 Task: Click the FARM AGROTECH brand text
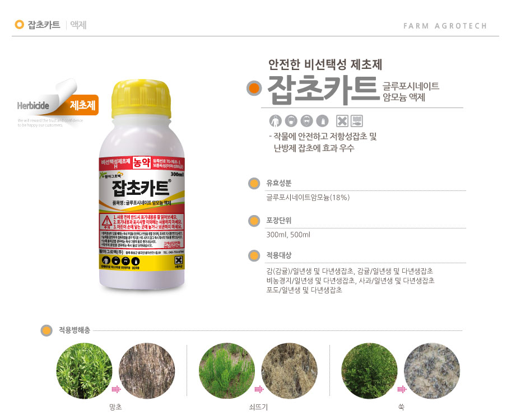point(445,26)
